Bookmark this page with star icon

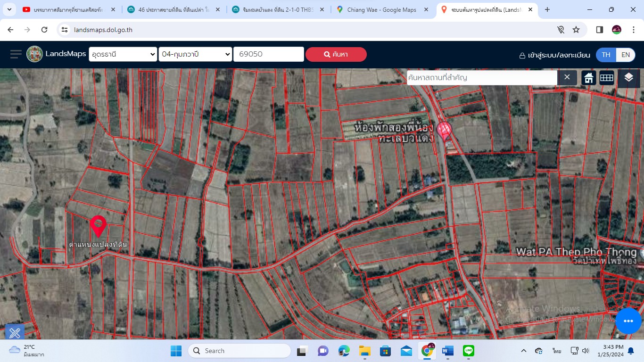pyautogui.click(x=576, y=30)
